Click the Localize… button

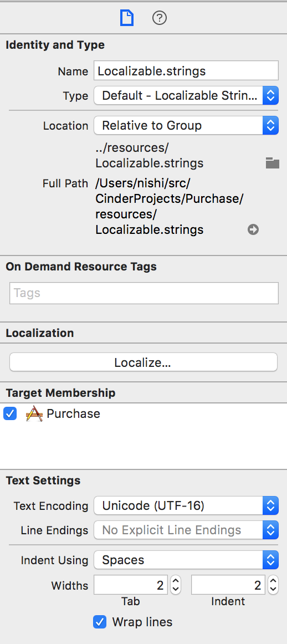click(143, 362)
